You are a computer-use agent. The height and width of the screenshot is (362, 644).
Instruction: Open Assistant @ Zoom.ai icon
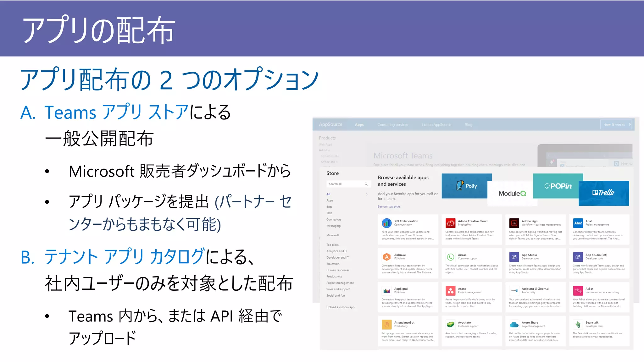[x=514, y=291]
